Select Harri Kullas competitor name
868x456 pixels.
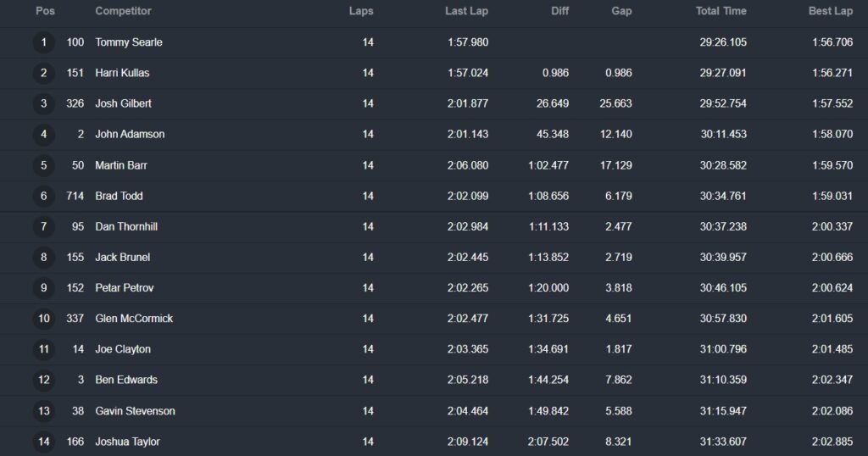pyautogui.click(x=122, y=73)
